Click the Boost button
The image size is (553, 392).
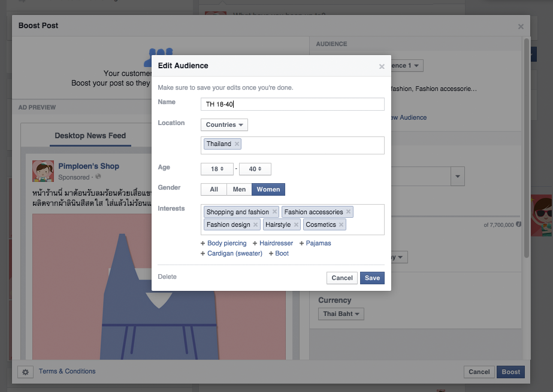(510, 372)
